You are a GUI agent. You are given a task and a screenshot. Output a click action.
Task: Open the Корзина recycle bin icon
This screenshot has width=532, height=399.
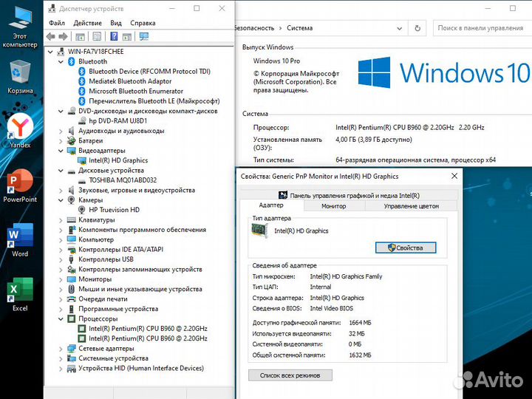click(20, 77)
